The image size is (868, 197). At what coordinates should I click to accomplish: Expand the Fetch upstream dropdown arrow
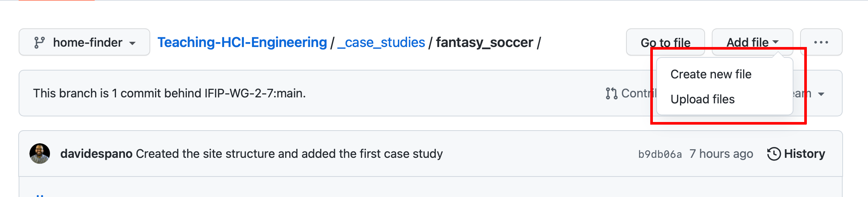821,94
